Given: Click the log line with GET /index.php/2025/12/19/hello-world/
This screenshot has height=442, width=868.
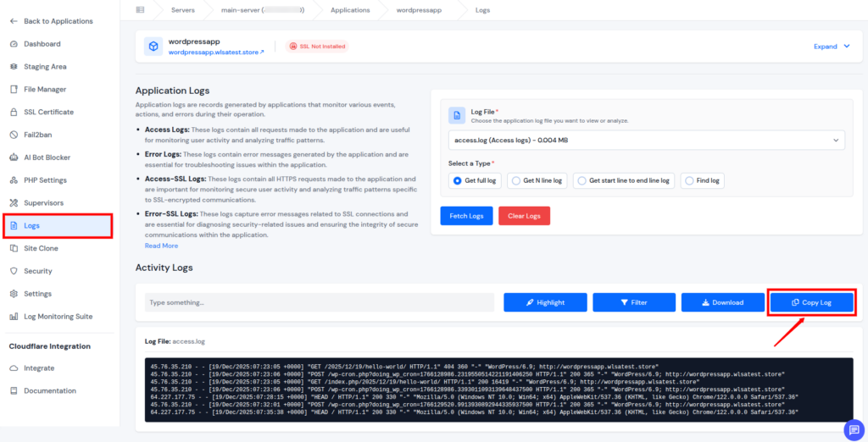Looking at the screenshot, I should coord(426,382).
